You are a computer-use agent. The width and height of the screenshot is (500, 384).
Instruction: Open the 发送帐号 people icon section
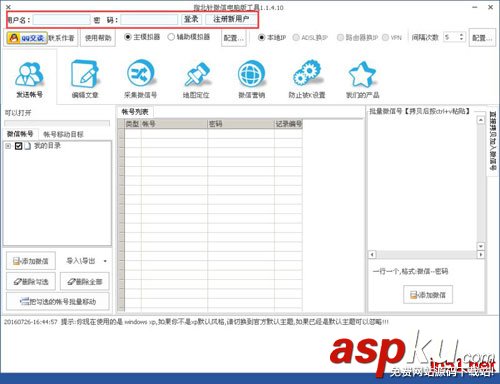[x=29, y=79]
